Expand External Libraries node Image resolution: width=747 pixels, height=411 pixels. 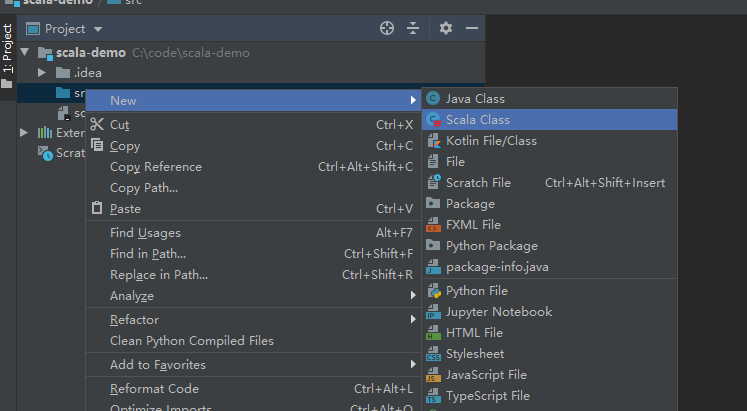(x=24, y=132)
